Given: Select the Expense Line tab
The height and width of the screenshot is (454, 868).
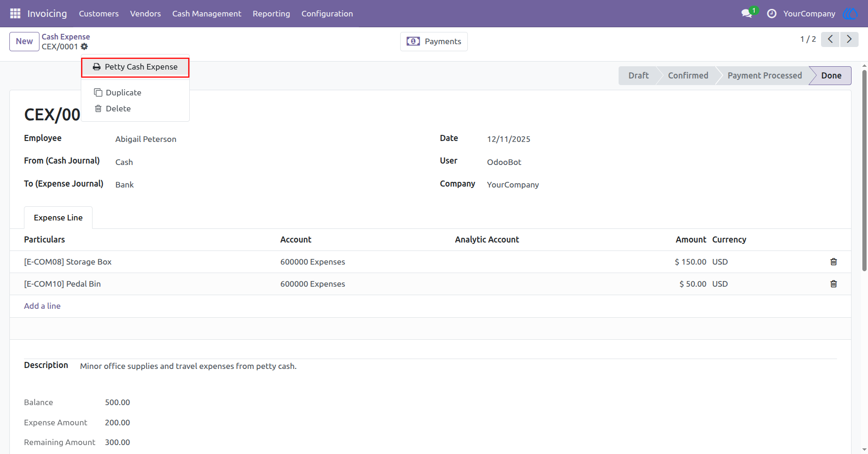Looking at the screenshot, I should [x=58, y=218].
